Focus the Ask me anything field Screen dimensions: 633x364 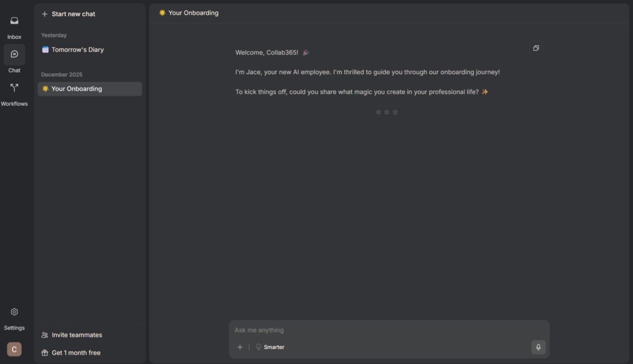pyautogui.click(x=383, y=330)
